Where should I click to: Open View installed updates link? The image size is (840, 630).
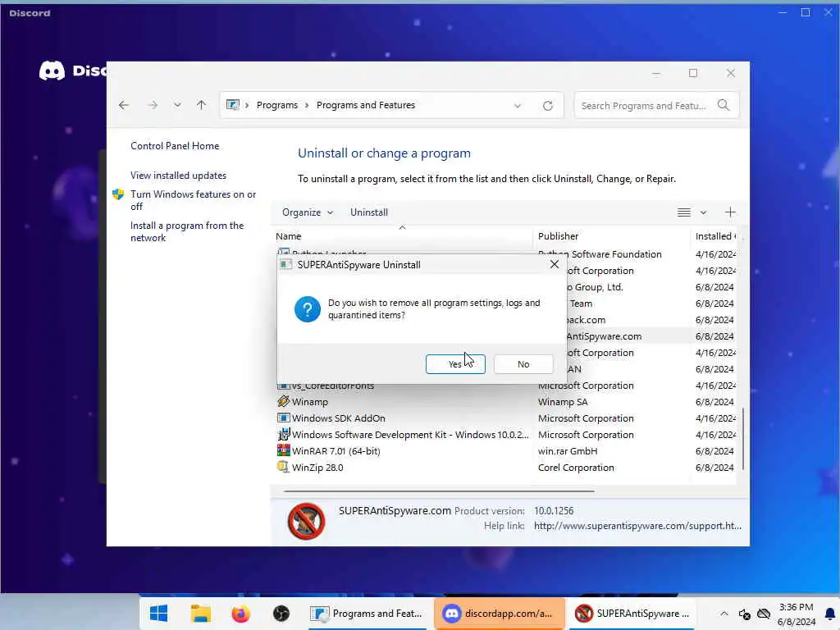tap(178, 176)
